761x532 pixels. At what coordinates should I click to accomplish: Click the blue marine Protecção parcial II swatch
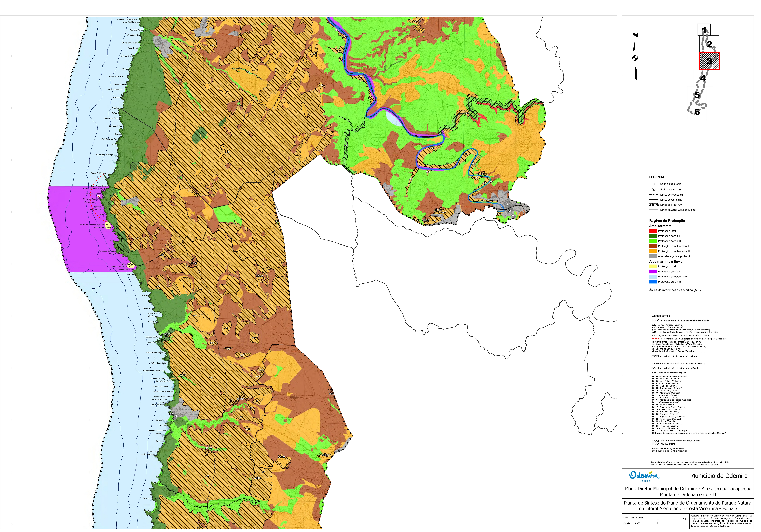coord(653,282)
